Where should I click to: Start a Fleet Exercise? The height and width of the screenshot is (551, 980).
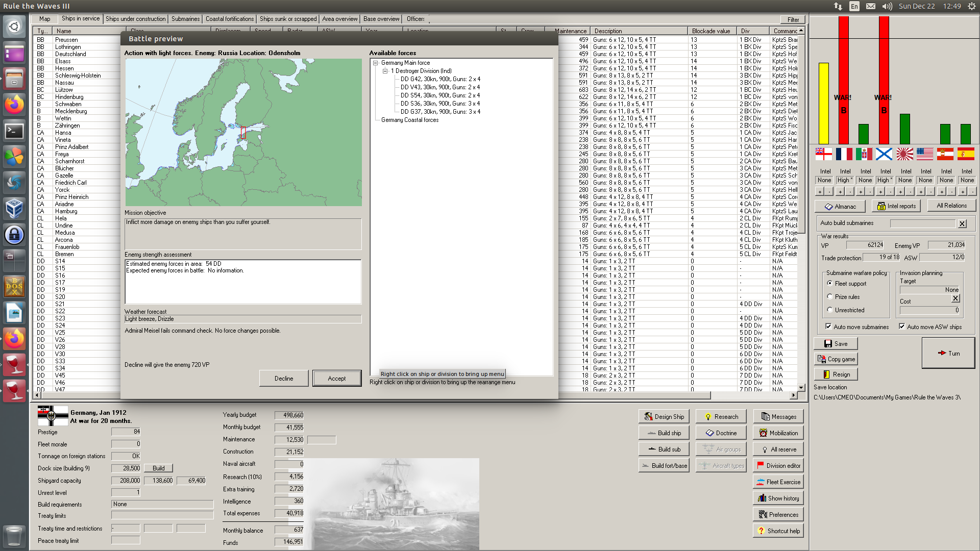click(x=778, y=482)
